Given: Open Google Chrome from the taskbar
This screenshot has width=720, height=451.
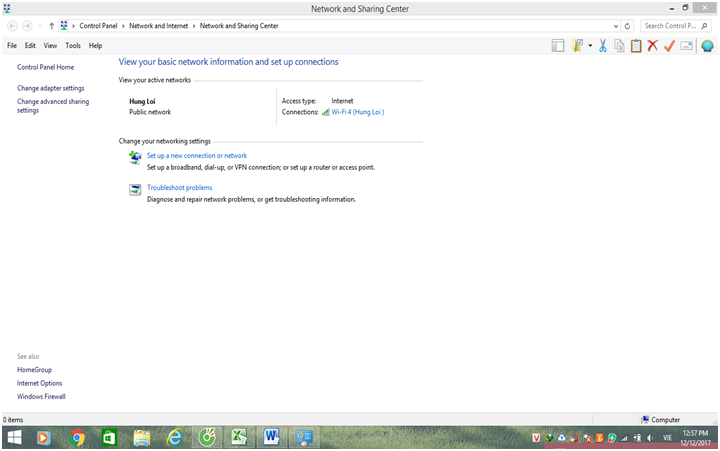Looking at the screenshot, I should point(77,438).
